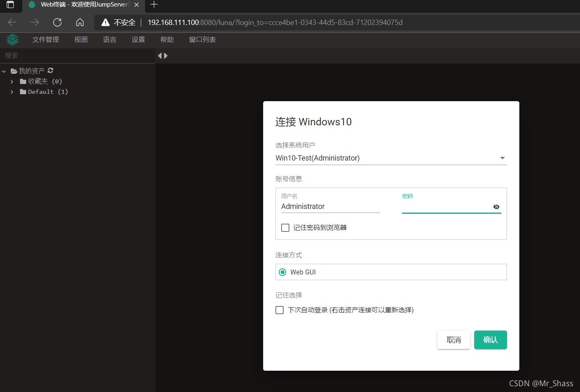
Task: Refresh the 我的资产 asset tree
Action: tap(50, 70)
